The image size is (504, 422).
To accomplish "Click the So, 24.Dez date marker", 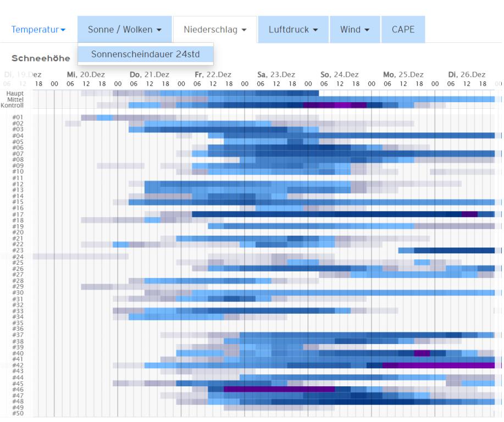I will point(340,75).
